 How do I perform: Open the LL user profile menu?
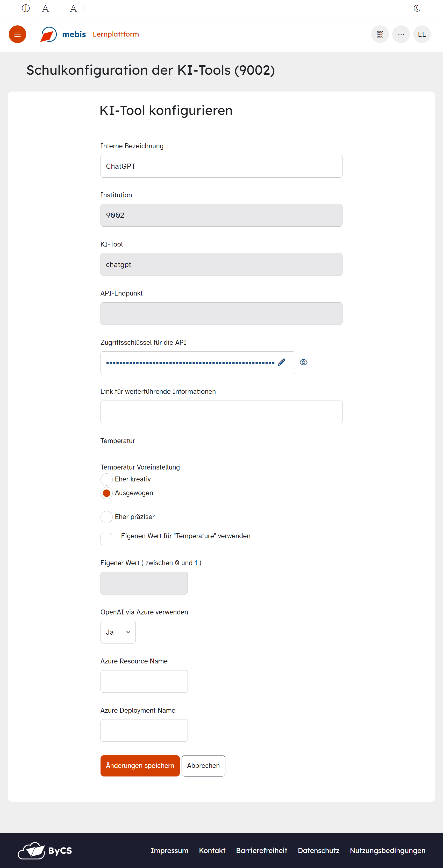point(421,34)
